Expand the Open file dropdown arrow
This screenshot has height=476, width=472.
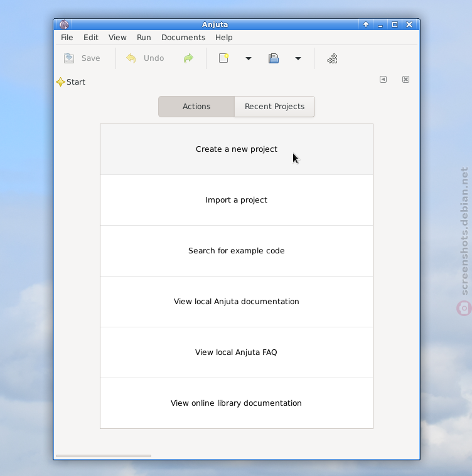coord(298,58)
